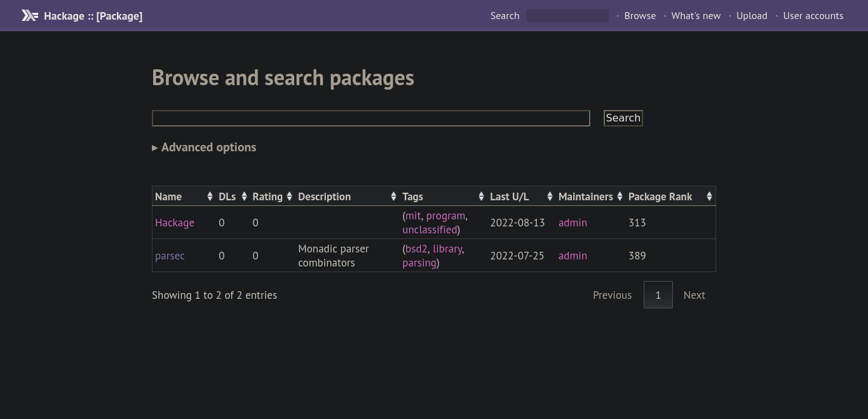Click the date 2022-07-25
Image resolution: width=868 pixels, height=419 pixels.
click(x=517, y=256)
